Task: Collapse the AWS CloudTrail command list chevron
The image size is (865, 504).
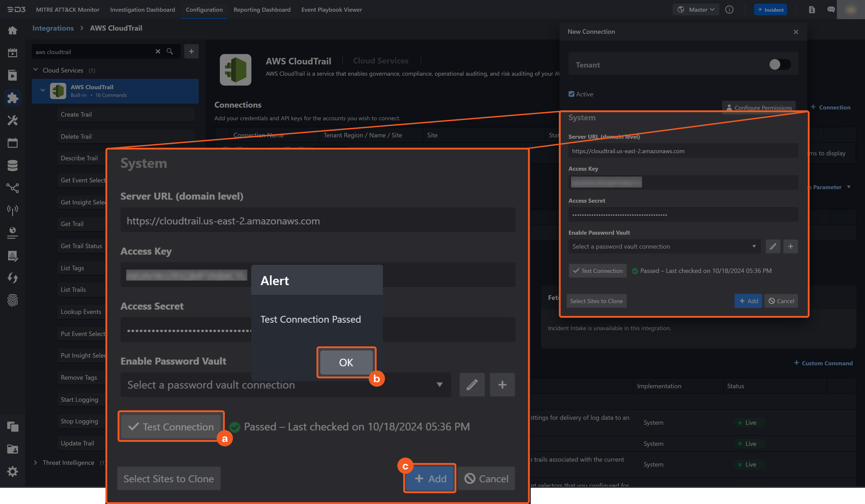Action: [43, 90]
